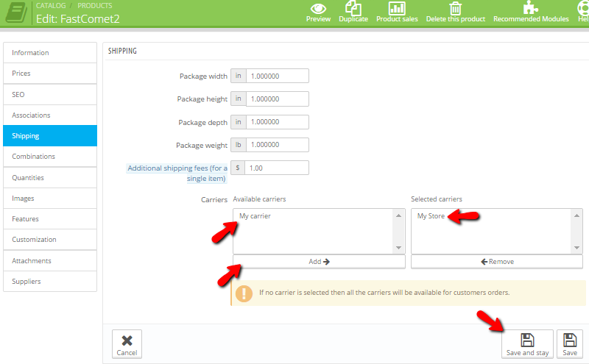Click the no carrier selected warning message
This screenshot has height=364, width=589.
pos(384,293)
